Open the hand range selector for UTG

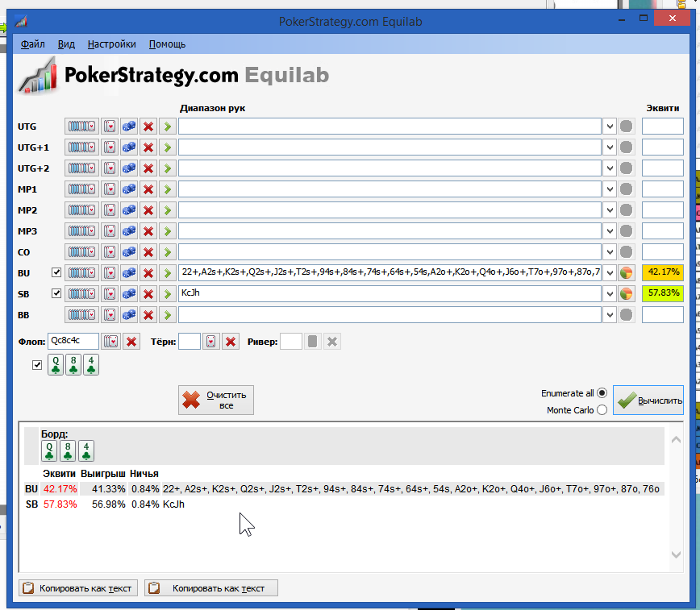[x=81, y=127]
